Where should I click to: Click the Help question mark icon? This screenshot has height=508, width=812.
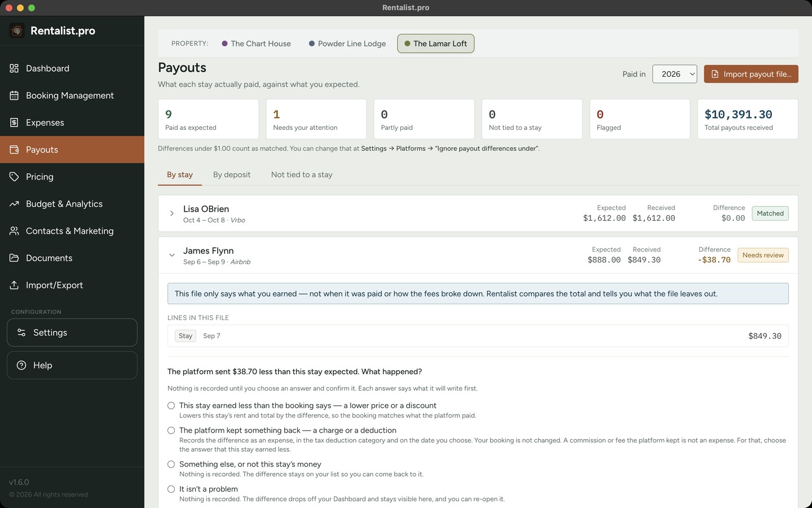pos(21,365)
